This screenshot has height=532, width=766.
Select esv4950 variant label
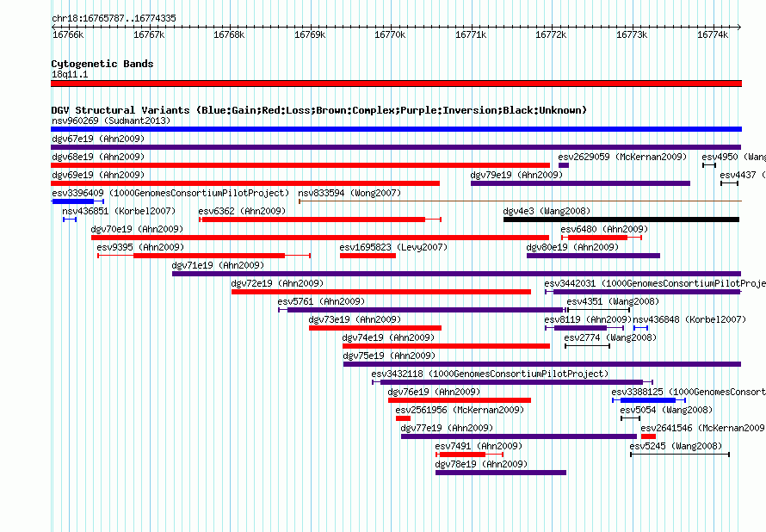point(734,157)
